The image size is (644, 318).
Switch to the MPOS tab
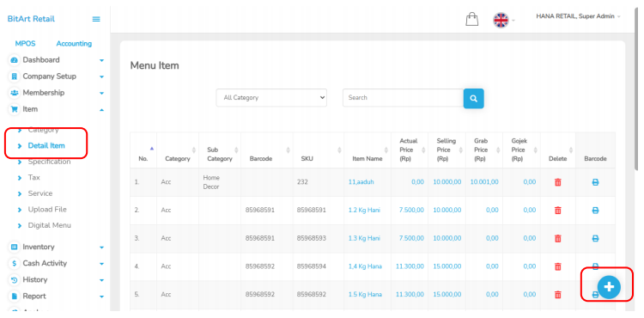tap(26, 44)
